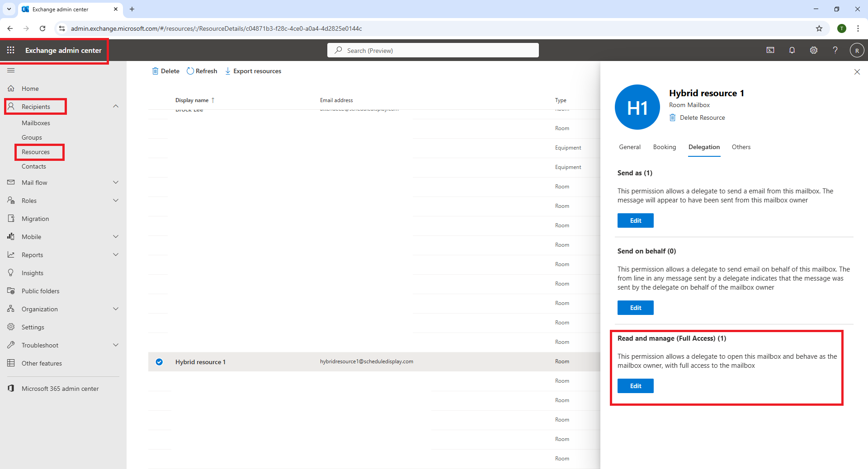Click the Other features grid icon
This screenshot has width=868, height=469.
click(x=11, y=363)
